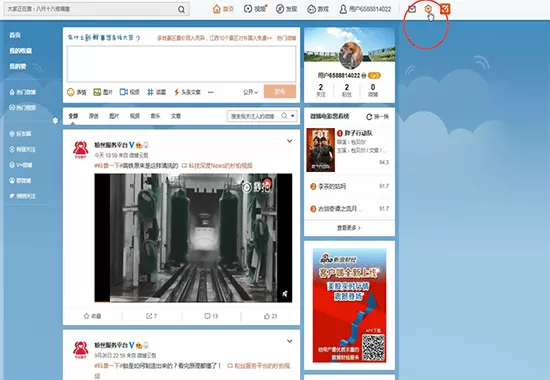Open the 科技深度News 秒拍视频 link
This screenshot has width=550, height=380.
(217, 166)
